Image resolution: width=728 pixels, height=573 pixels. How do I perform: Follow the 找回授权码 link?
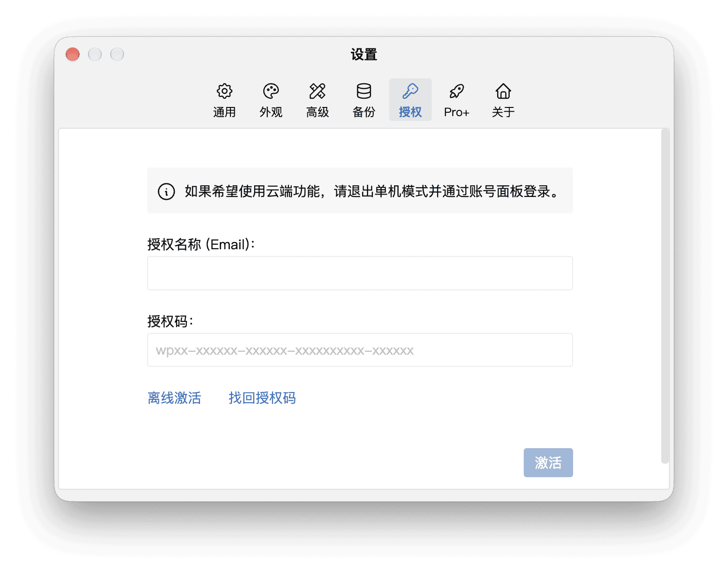click(x=262, y=398)
